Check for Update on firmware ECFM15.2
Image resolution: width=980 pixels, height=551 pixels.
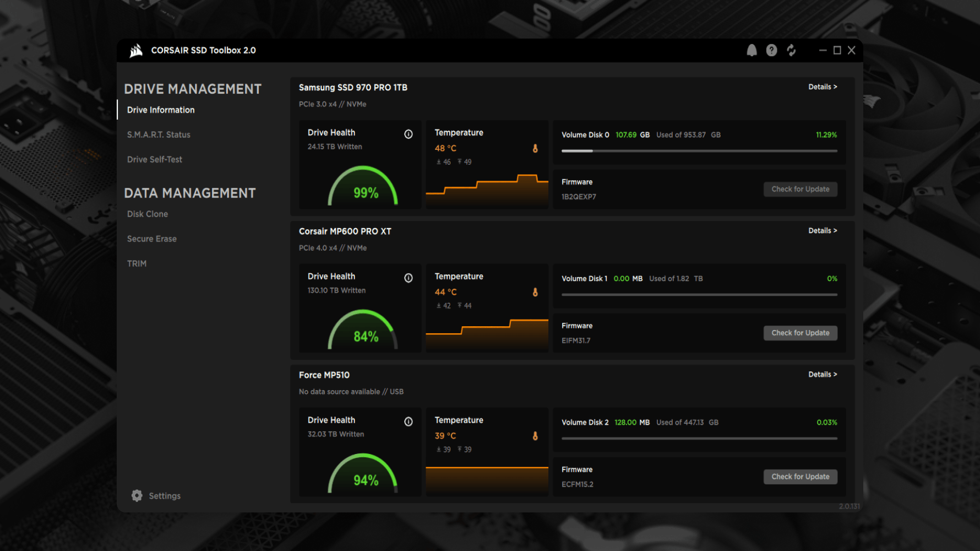click(x=801, y=477)
